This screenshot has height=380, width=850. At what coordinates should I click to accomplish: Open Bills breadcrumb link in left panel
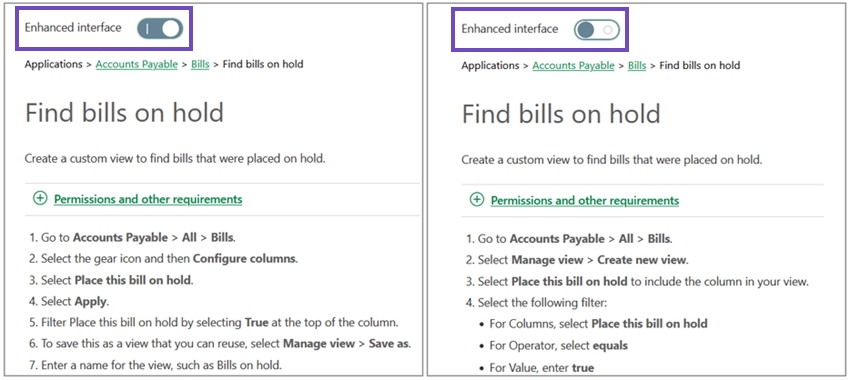tap(200, 65)
